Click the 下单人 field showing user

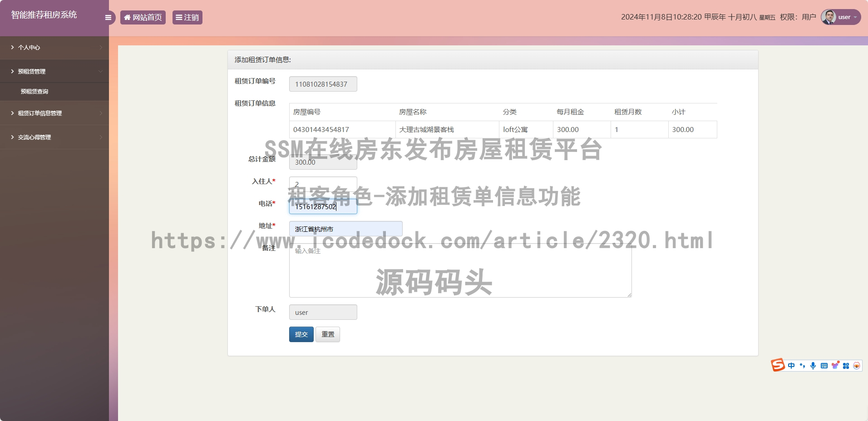coord(323,312)
